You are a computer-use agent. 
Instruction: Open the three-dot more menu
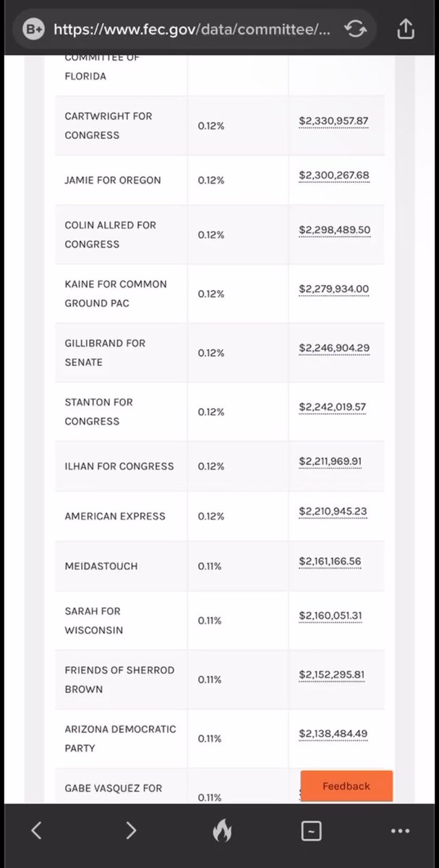coord(400,831)
